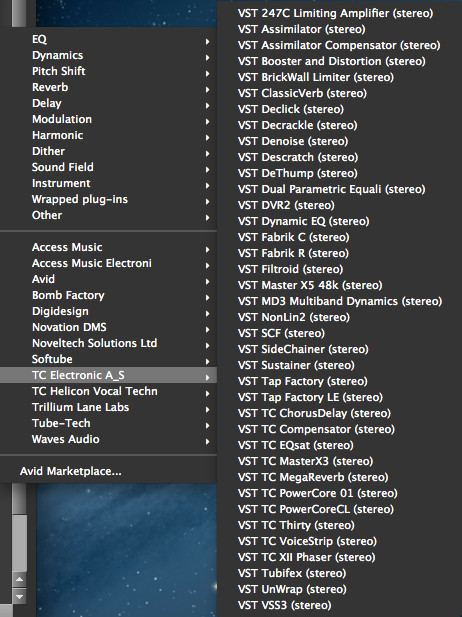Expand the Reverb submenu arrow
The image size is (462, 617).
207,89
